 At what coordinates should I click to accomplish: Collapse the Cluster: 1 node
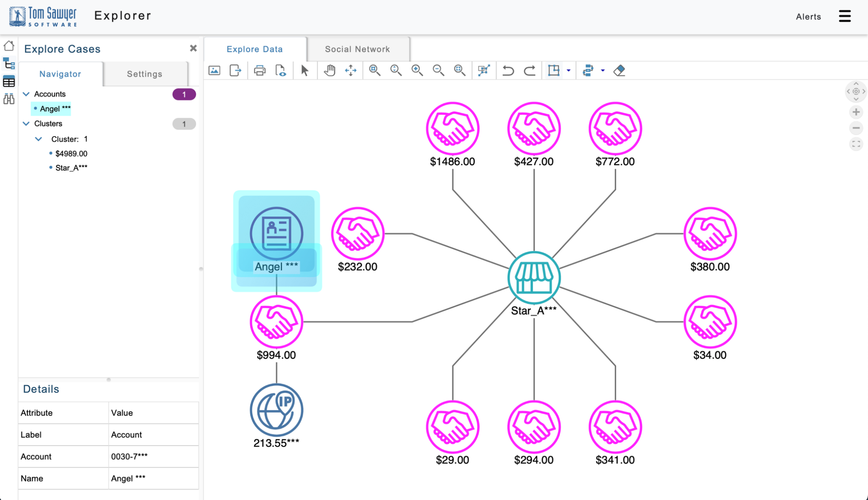pyautogui.click(x=39, y=139)
